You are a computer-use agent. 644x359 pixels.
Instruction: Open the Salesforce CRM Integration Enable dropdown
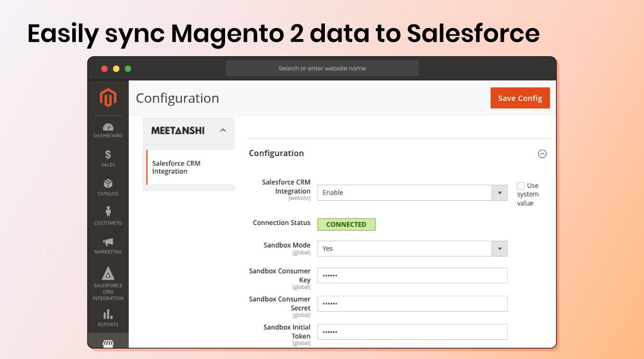(412, 193)
